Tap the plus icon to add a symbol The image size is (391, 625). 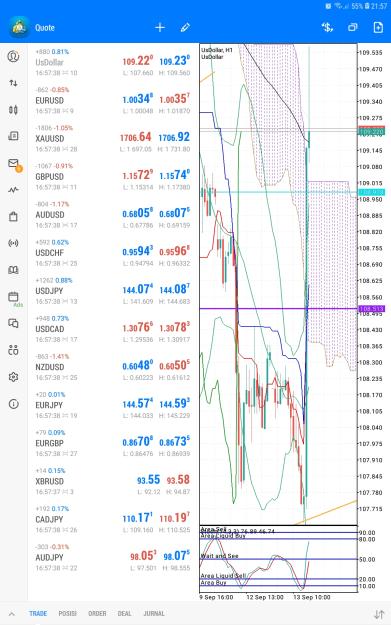[160, 28]
